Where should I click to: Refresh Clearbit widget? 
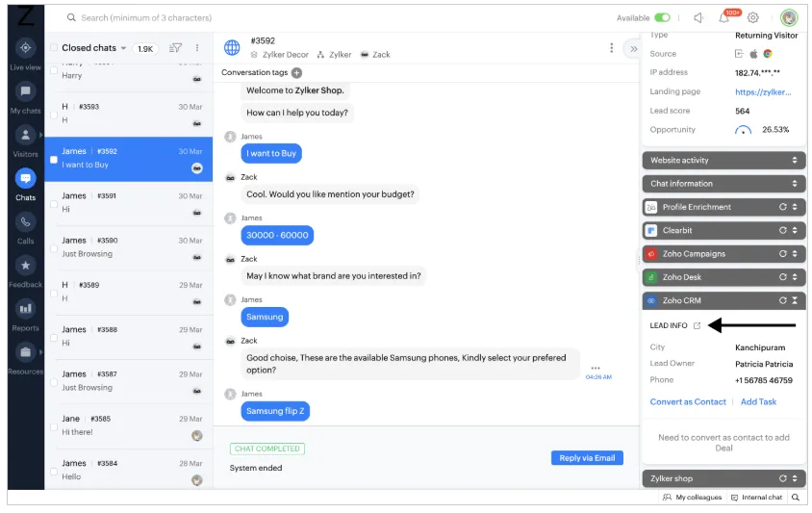click(783, 231)
